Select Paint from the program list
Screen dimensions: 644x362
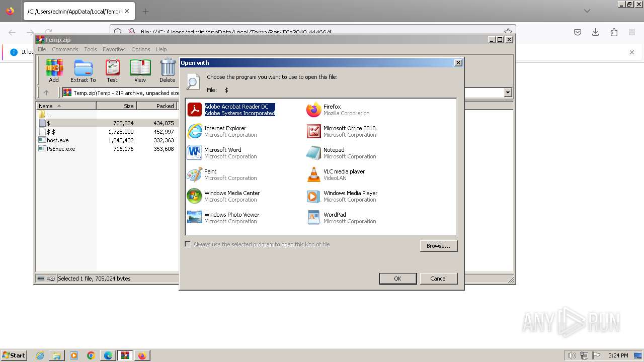click(222, 174)
